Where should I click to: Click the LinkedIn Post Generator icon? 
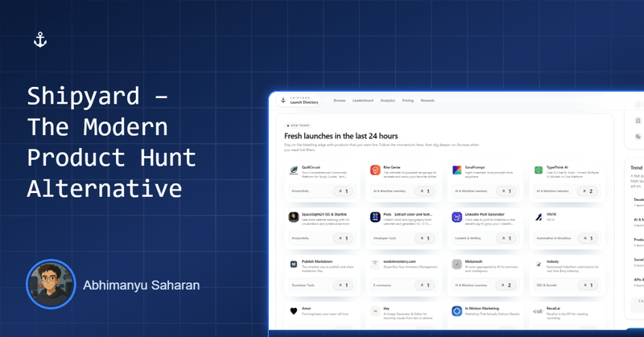[456, 217]
